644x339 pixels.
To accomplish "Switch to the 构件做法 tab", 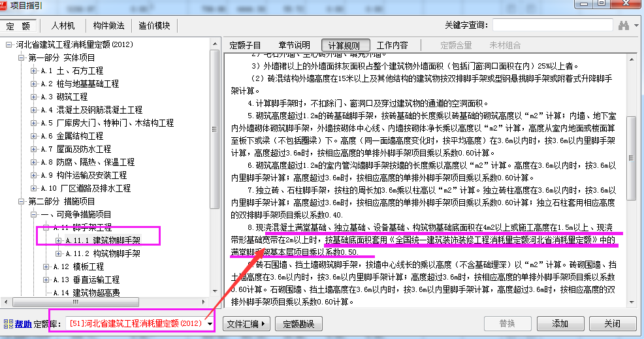I will click(x=109, y=26).
